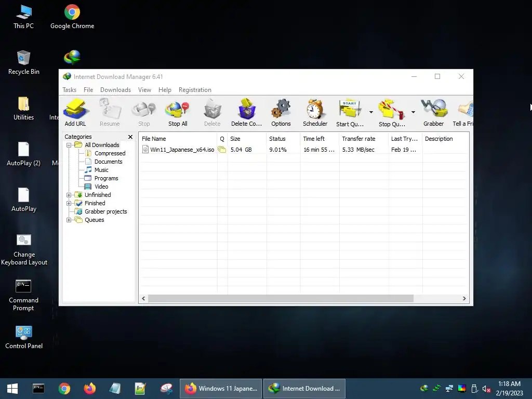The image size is (532, 399).
Task: Open the Windows Start button
Action: 12,389
